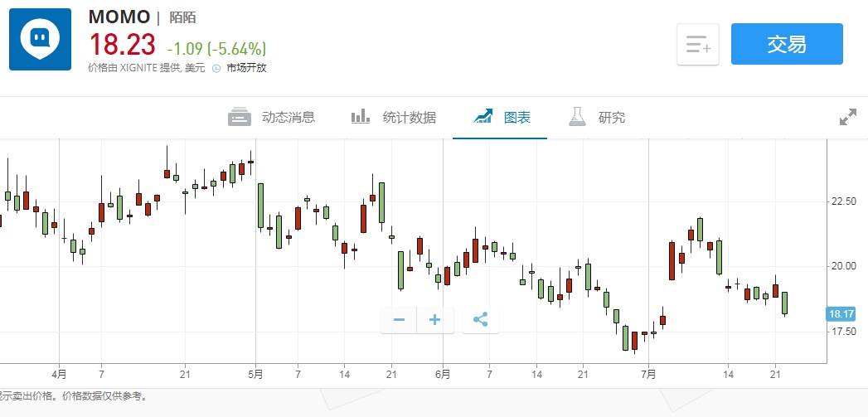Open the 动态消息 tab

(x=289, y=118)
